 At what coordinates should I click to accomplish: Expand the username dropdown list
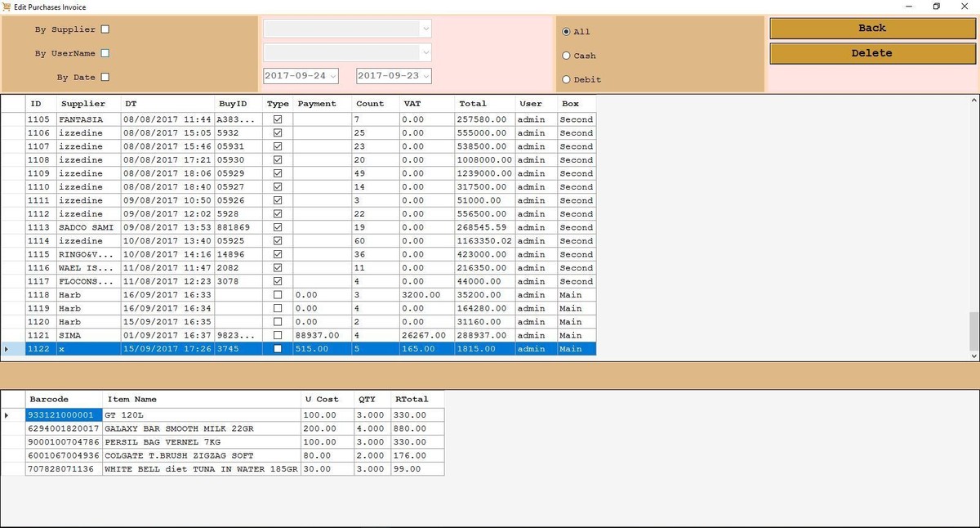click(x=425, y=52)
